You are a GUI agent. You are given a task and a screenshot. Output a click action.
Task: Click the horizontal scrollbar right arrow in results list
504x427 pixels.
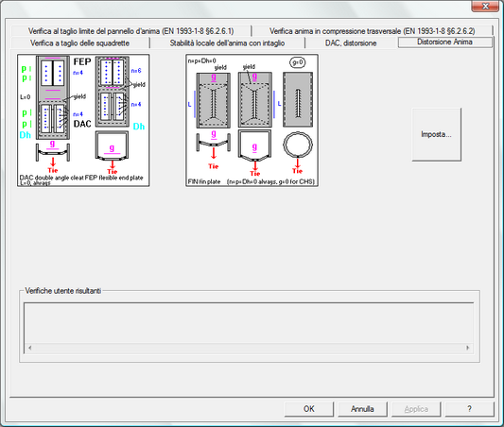(x=468, y=348)
